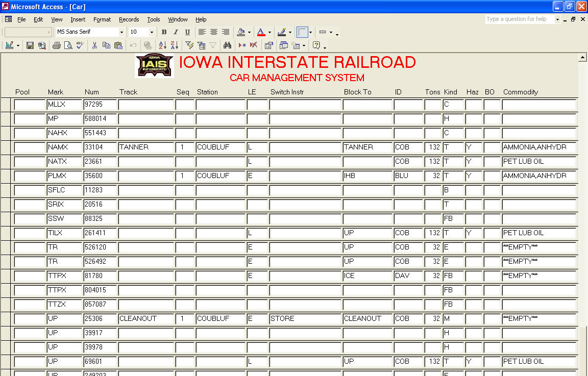This screenshot has width=588, height=376.
Task: Open Print Preview
Action: 68,45
